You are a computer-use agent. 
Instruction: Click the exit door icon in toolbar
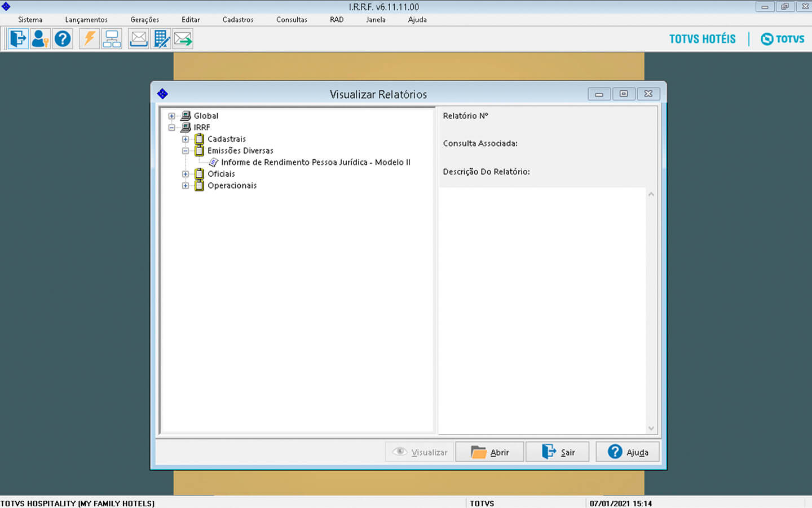point(18,39)
